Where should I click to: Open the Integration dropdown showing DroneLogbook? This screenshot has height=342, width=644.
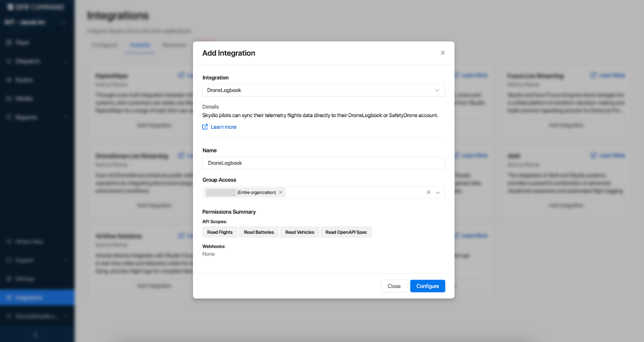click(323, 90)
